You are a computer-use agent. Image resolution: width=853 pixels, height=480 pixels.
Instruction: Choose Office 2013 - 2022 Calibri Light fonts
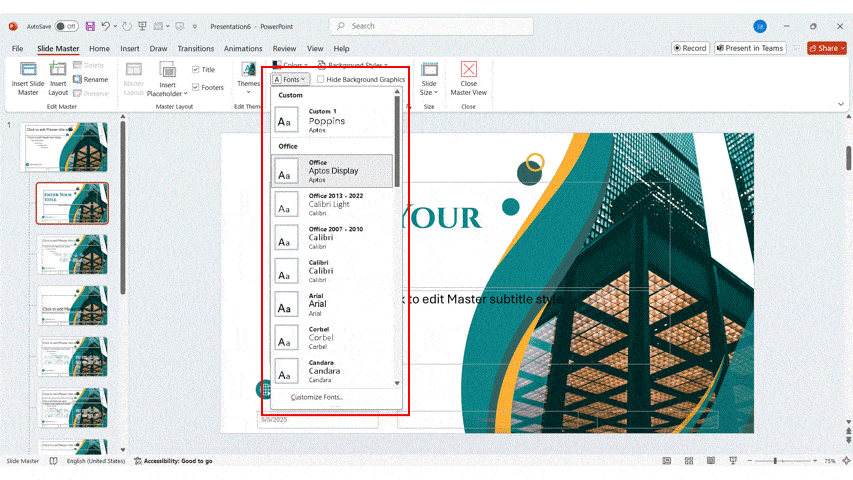332,204
